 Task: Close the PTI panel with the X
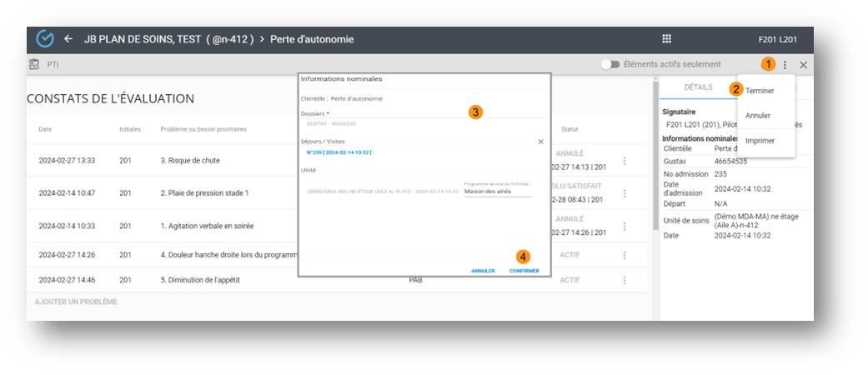pos(803,65)
